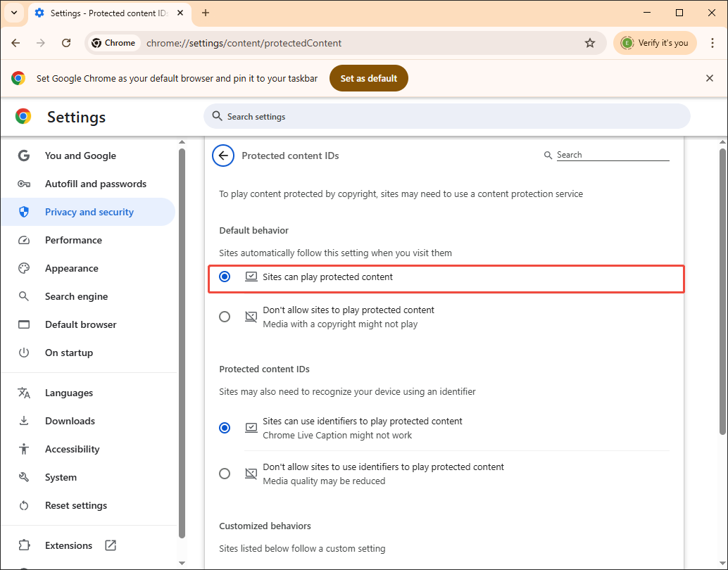This screenshot has height=570, width=728.
Task: Open the Chrome three-dot menu
Action: [713, 43]
